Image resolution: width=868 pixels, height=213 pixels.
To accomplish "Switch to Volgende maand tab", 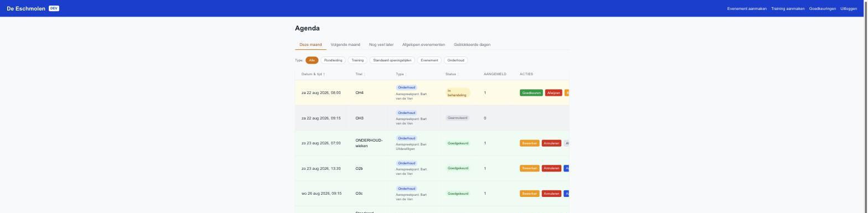I will click(x=345, y=45).
